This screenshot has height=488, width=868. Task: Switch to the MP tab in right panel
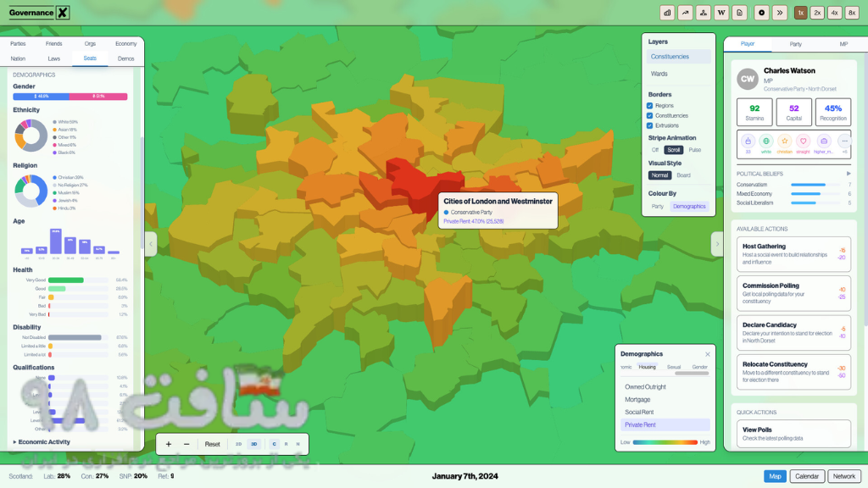pyautogui.click(x=843, y=44)
